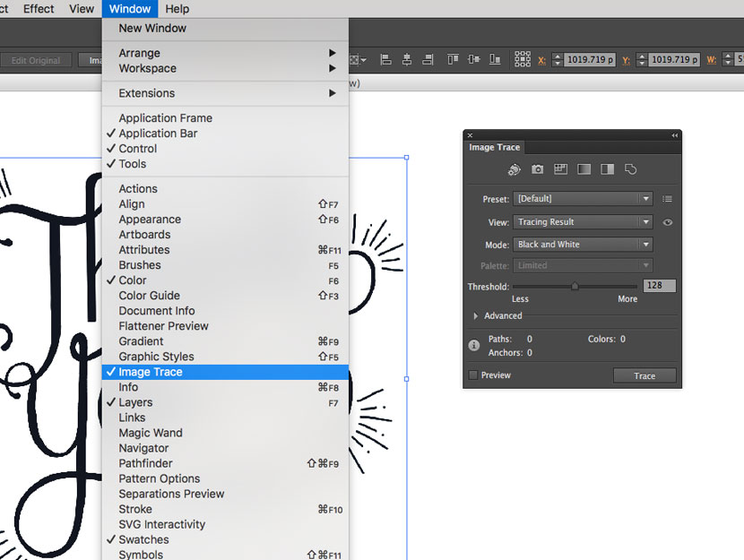Open the Effect menu
Screen dimensions: 744x560
pyautogui.click(x=39, y=9)
